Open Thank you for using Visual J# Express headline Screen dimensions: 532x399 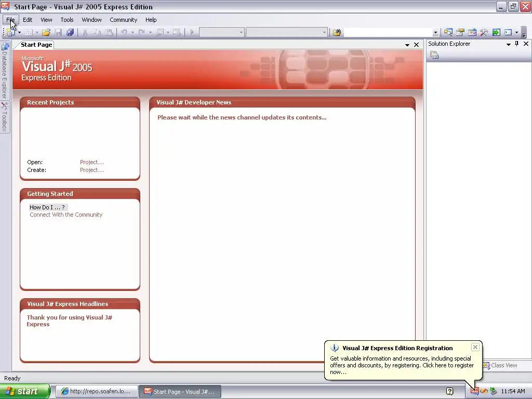[70, 321]
